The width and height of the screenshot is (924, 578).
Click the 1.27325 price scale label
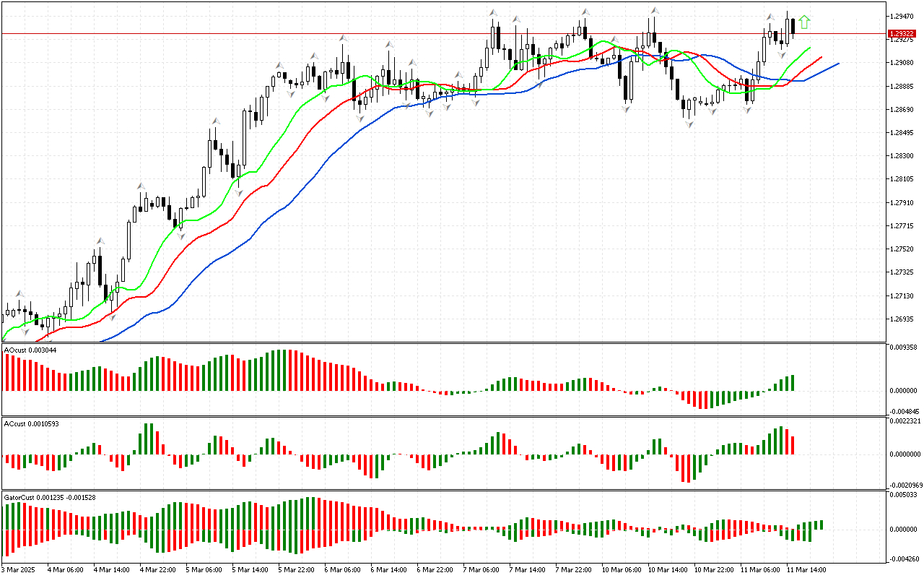(x=902, y=272)
